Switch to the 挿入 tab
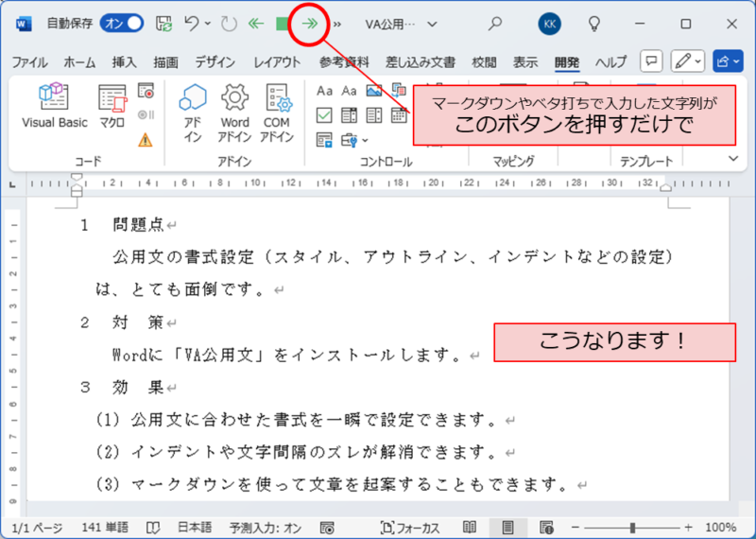Screen dimensions: 756x539 124,62
